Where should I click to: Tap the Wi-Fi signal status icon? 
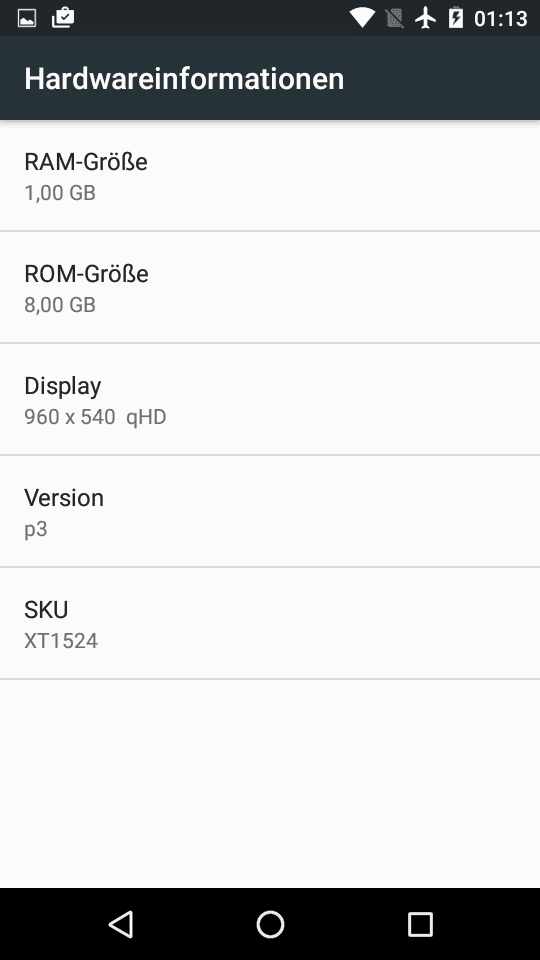(x=362, y=18)
